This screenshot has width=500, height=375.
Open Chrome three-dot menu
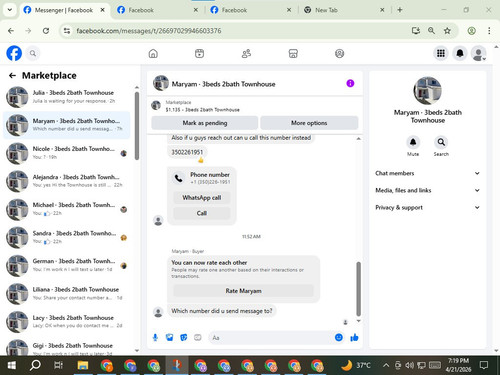point(489,31)
